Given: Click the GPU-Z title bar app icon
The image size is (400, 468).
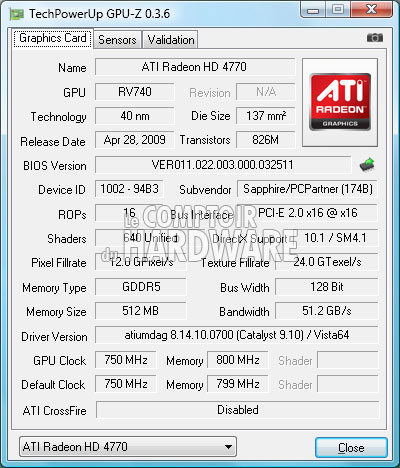Looking at the screenshot, I should coord(17,14).
